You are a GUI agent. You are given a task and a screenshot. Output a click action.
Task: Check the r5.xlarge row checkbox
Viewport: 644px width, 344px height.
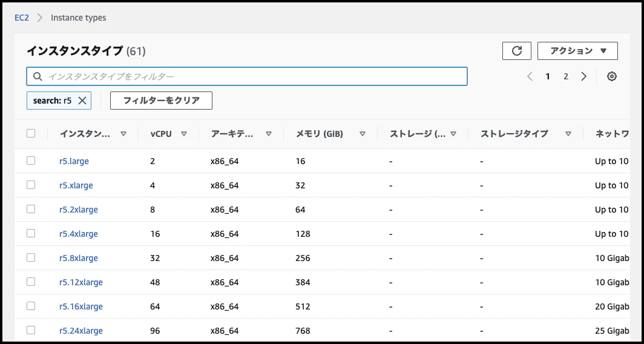pos(31,185)
